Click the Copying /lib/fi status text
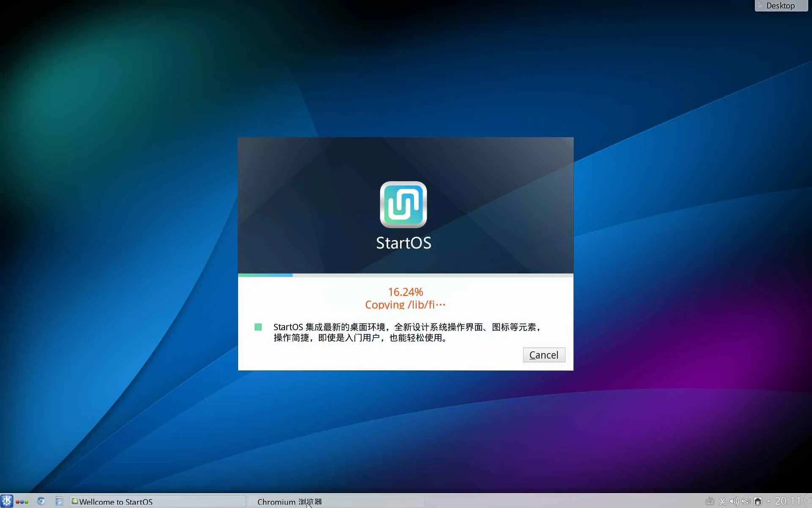Screen dimensions: 812x508 tap(405, 304)
